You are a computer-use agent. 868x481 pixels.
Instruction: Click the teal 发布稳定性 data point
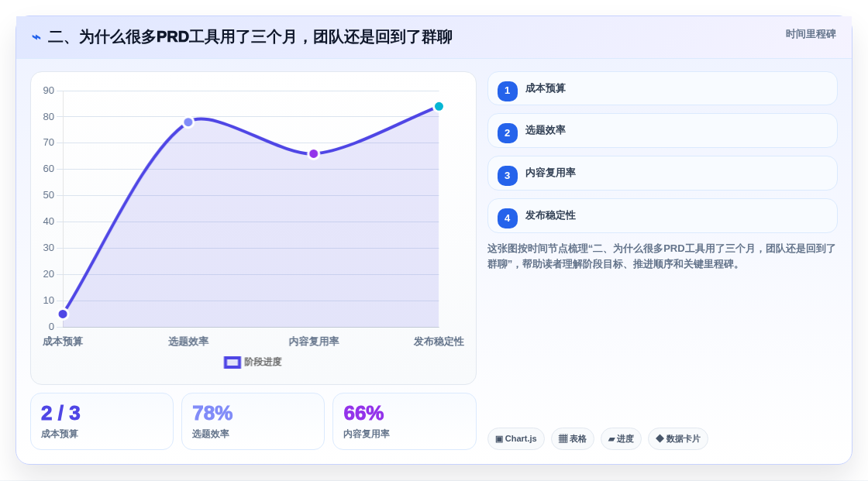pyautogui.click(x=439, y=106)
